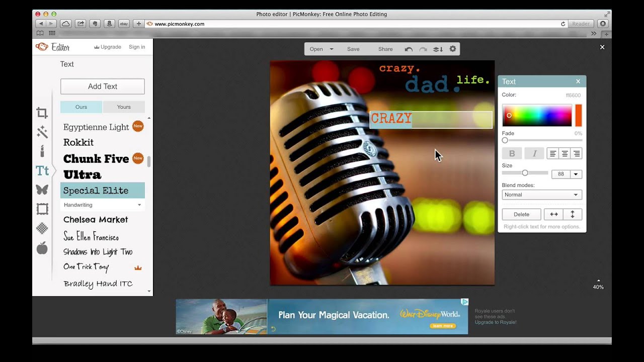
Task: Open the text size dropdown
Action: 576,174
